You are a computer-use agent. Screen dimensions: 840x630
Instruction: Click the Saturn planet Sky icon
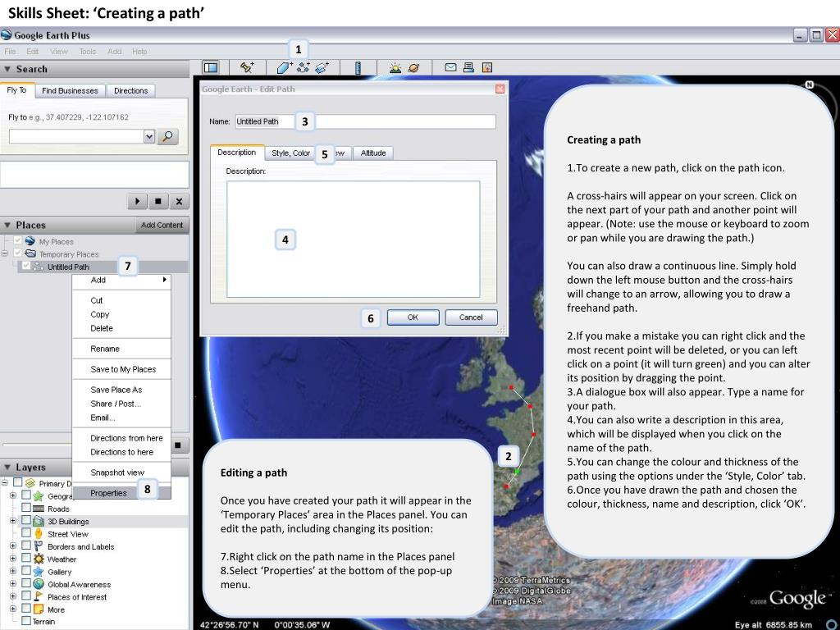click(414, 67)
